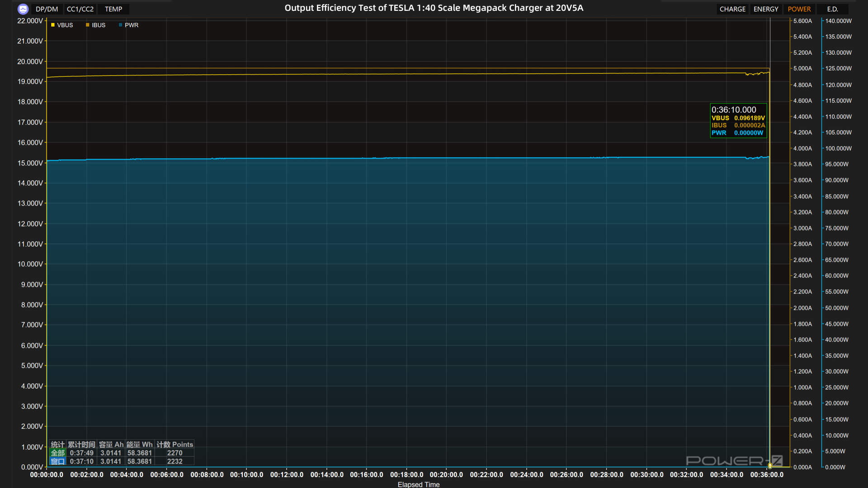Switch to the CC1/CC2 tab
Screen dimensions: 868x488
pos(80,9)
